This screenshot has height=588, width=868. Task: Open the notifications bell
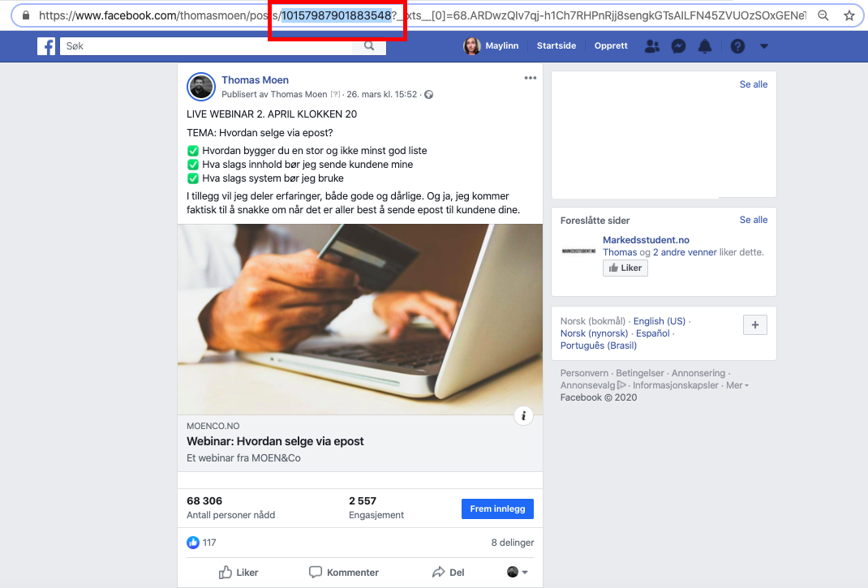[x=705, y=46]
